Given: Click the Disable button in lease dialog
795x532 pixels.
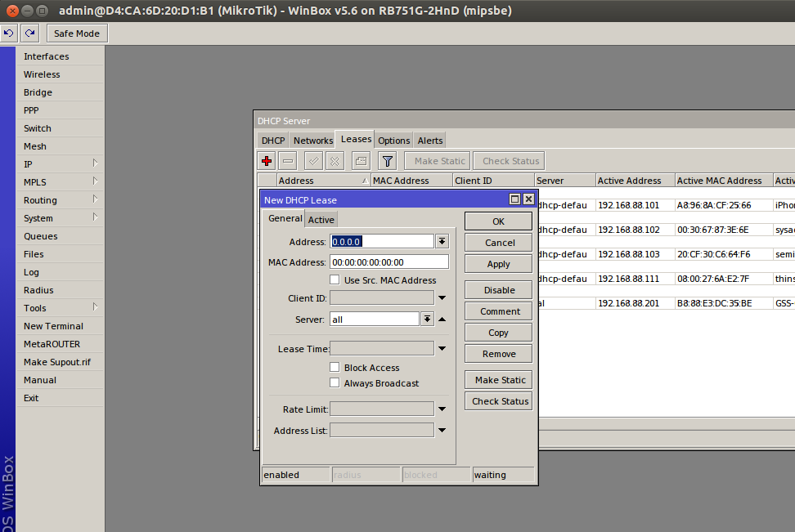Looking at the screenshot, I should [498, 290].
